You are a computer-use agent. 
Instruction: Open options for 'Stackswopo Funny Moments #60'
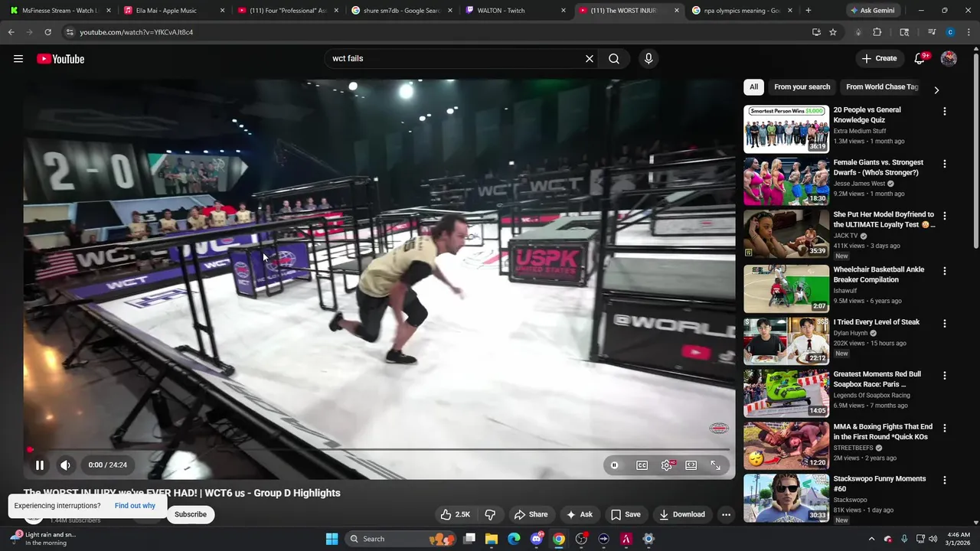944,481
